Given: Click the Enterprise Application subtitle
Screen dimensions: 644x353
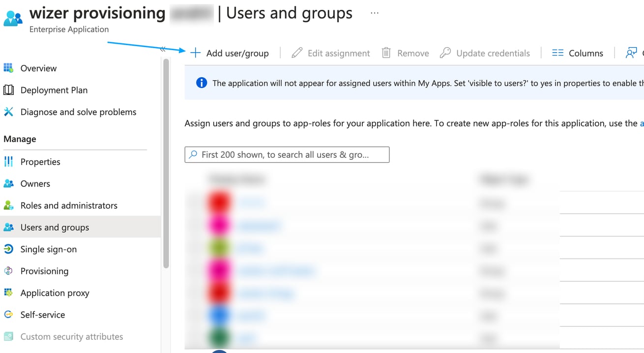Looking at the screenshot, I should (x=69, y=29).
